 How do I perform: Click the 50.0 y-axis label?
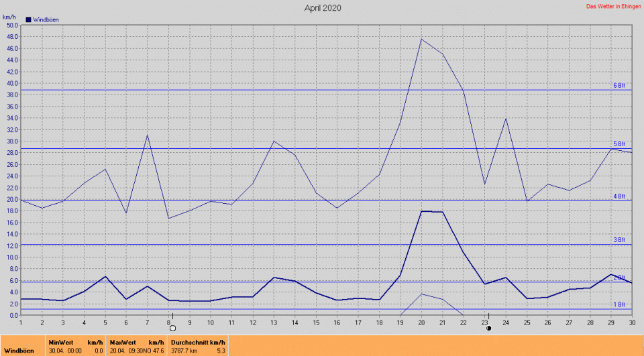12,25
